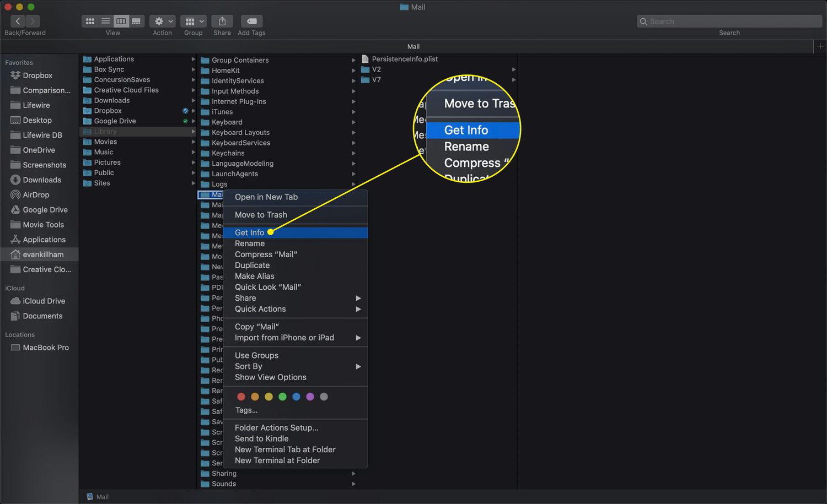Switch to column view in toolbar

click(121, 21)
